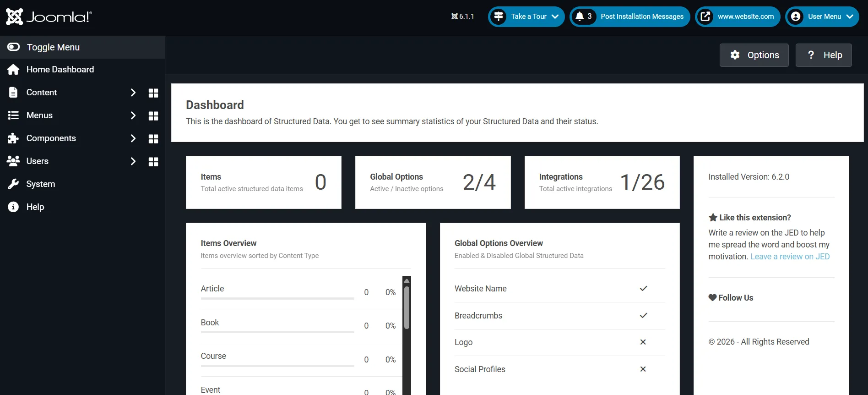868x395 pixels.
Task: Select Components in the sidebar
Action: pyautogui.click(x=51, y=138)
